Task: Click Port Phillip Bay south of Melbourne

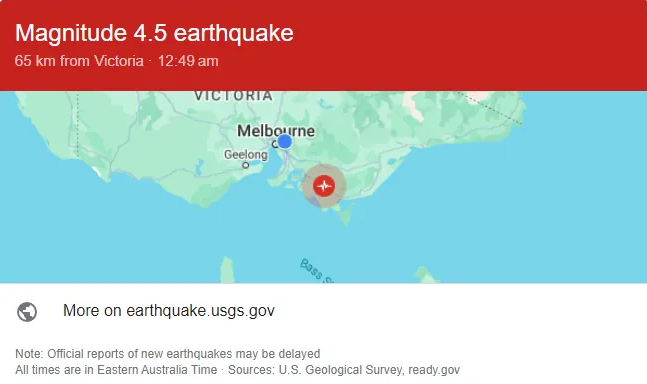Action: tap(283, 173)
